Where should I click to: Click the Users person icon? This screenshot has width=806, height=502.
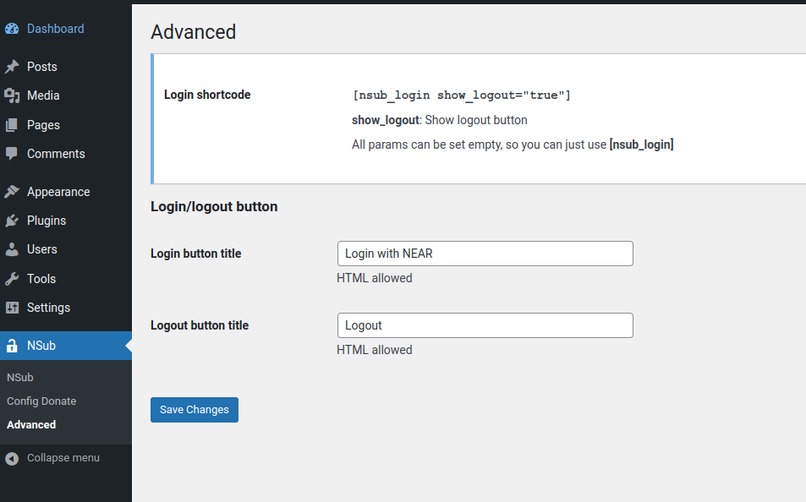coord(12,249)
